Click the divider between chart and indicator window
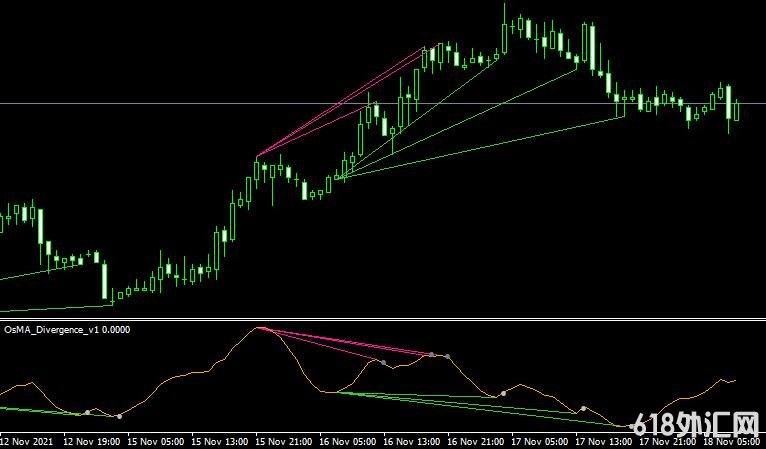766x449 pixels. (383, 319)
